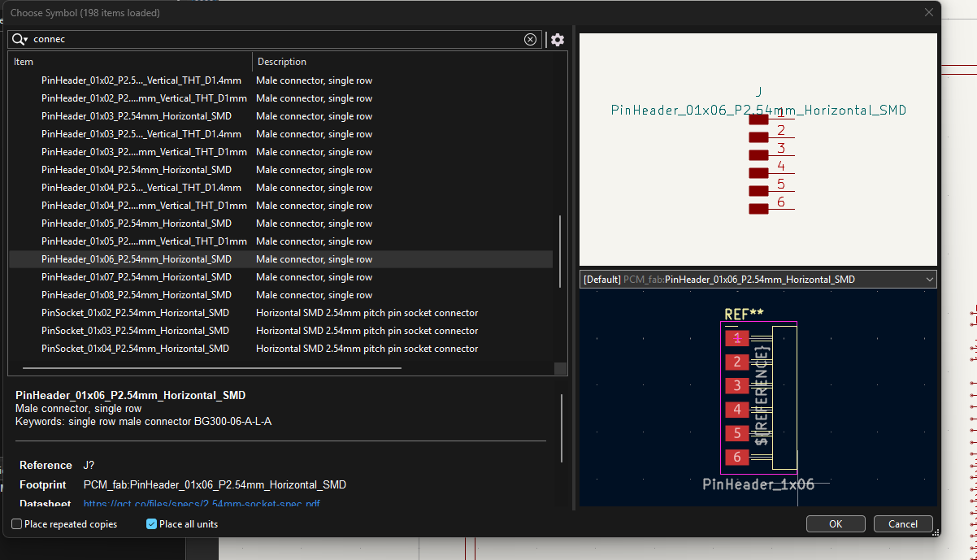Click the symbol preview pin 1 pad
The height and width of the screenshot is (560, 977).
pyautogui.click(x=758, y=119)
